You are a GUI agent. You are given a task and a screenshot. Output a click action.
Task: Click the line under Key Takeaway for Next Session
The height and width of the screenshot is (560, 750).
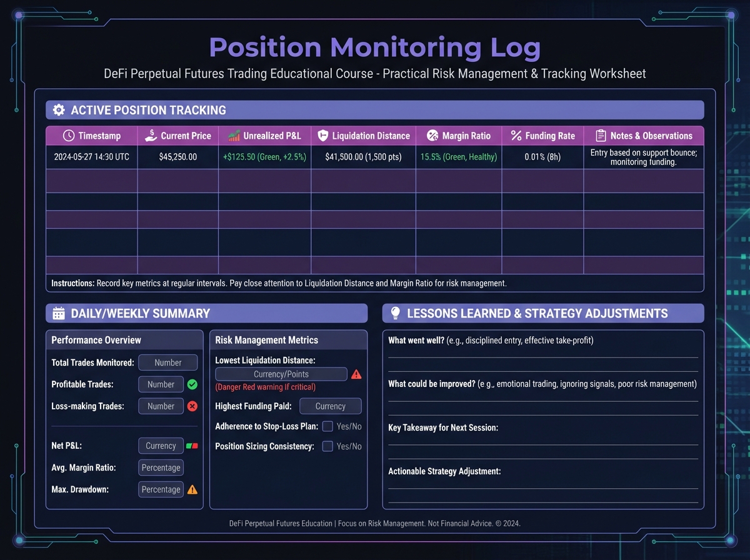coord(542,444)
